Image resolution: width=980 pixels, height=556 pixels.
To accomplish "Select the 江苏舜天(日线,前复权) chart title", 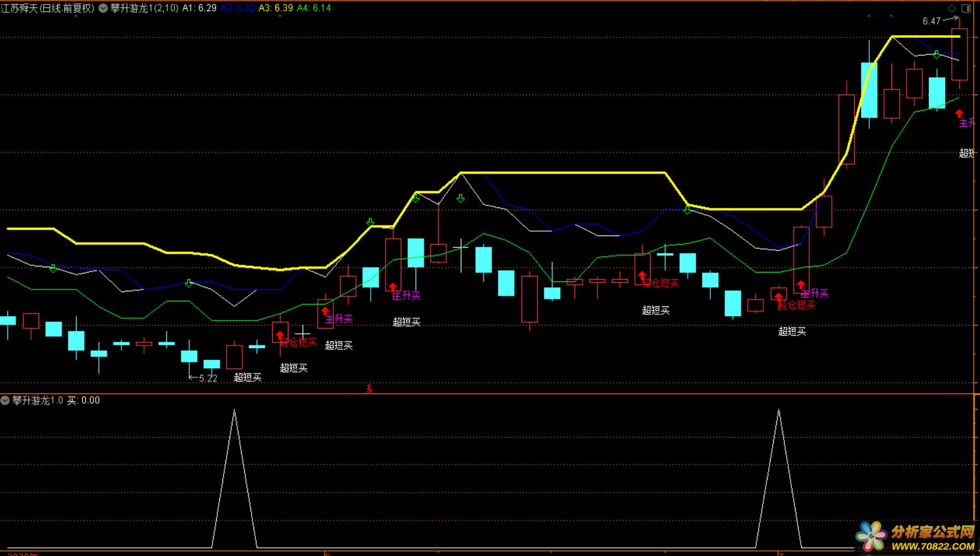I will 48,8.
